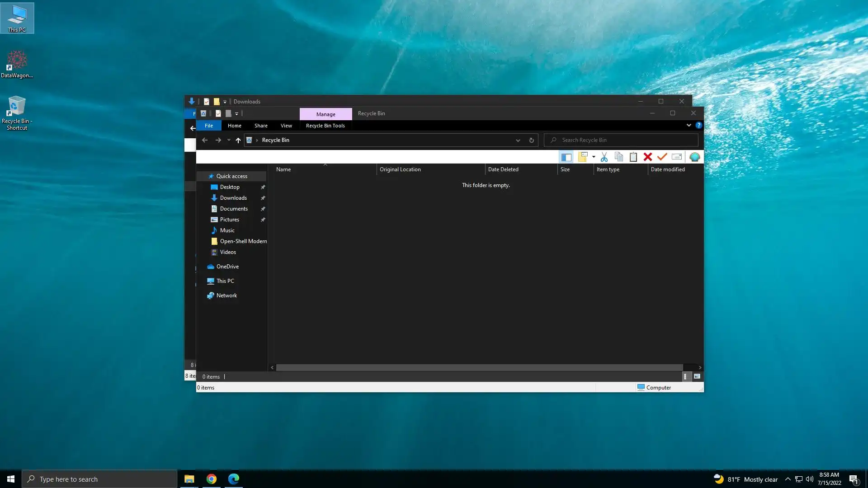Go up one folder level
Viewport: 868px width, 488px height.
point(238,140)
